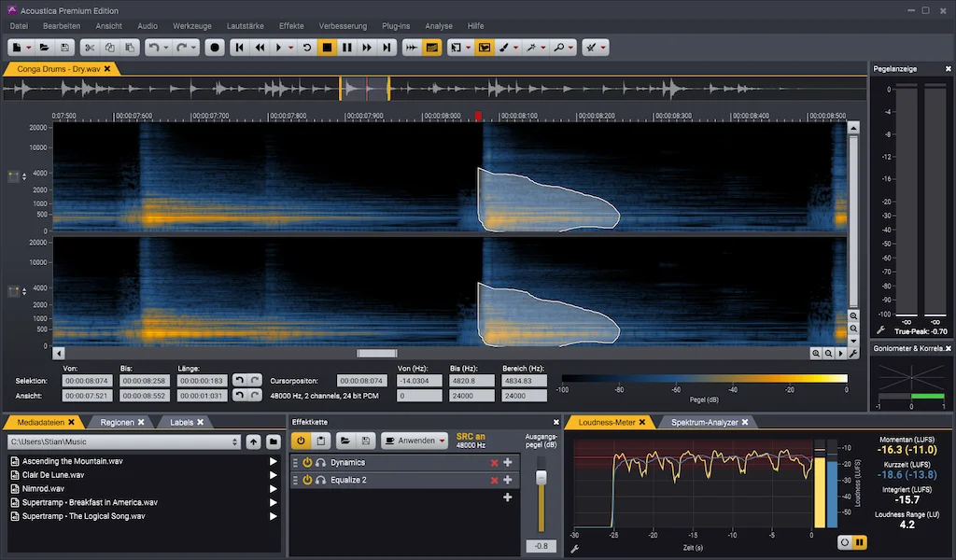
Task: Open the Redo history dropdown arrow
Action: pos(194,48)
